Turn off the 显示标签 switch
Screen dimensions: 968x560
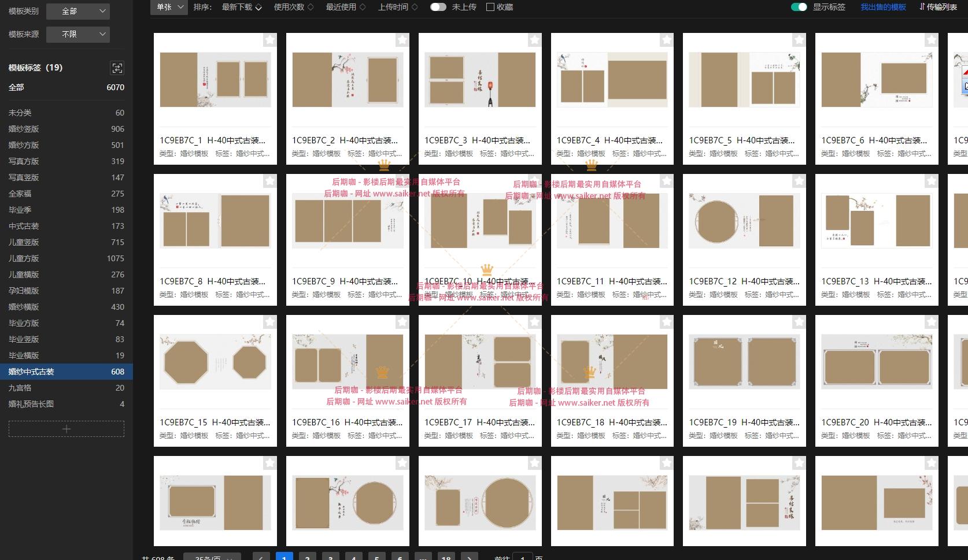click(x=799, y=7)
